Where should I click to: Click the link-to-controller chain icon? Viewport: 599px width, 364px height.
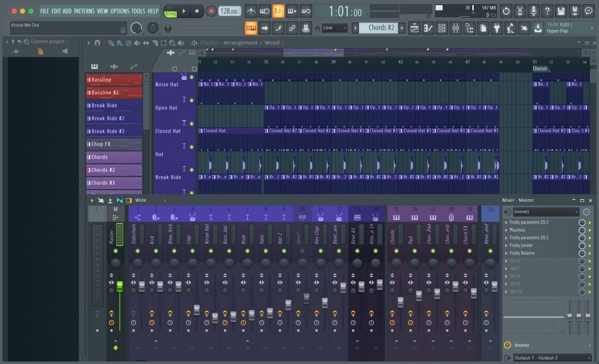click(292, 28)
